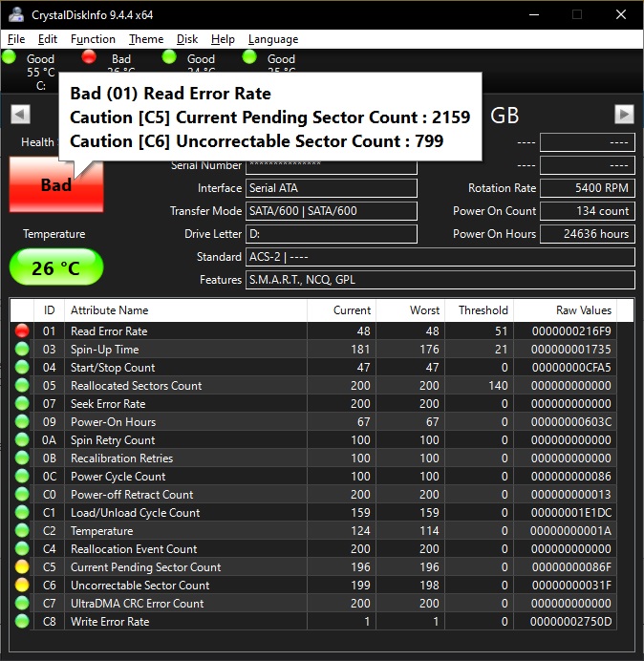Click green status icon for Reallocation Event Count

click(x=22, y=548)
